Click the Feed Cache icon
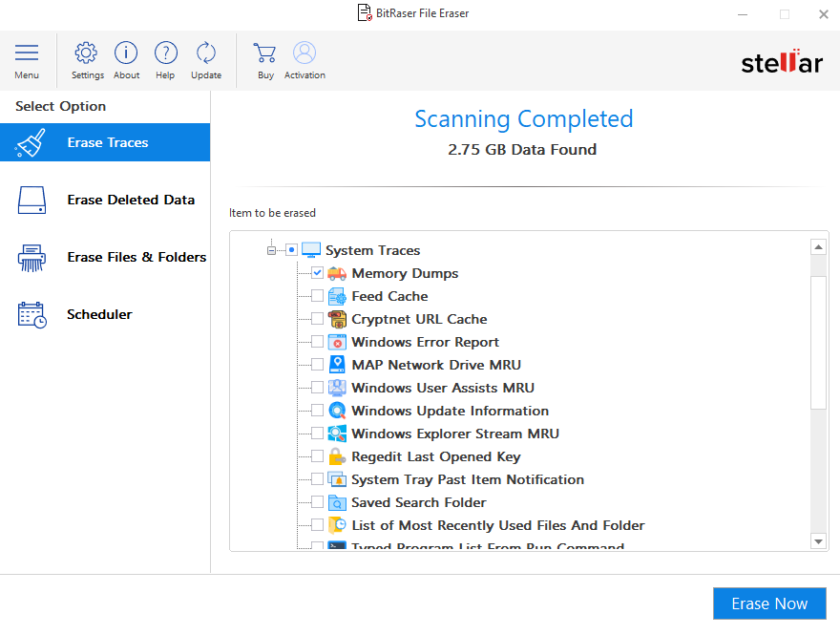 coord(337,296)
